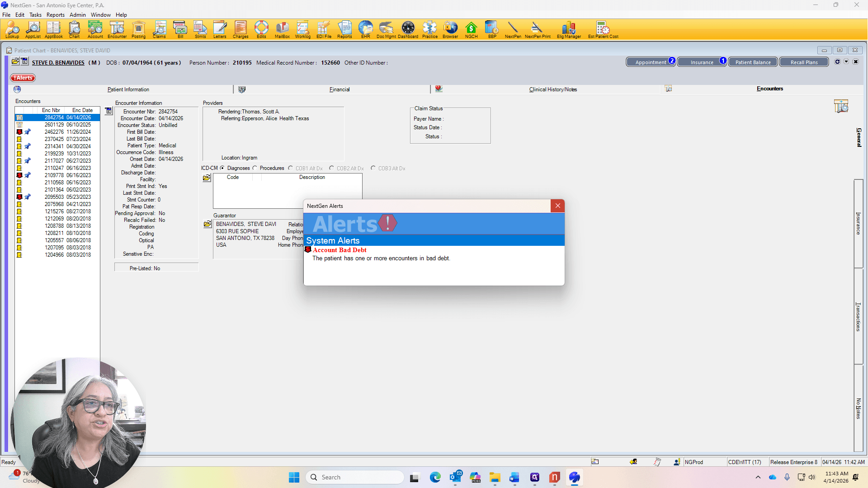This screenshot has width=868, height=488.
Task: Open the Claims toolbar icon
Action: (x=159, y=30)
